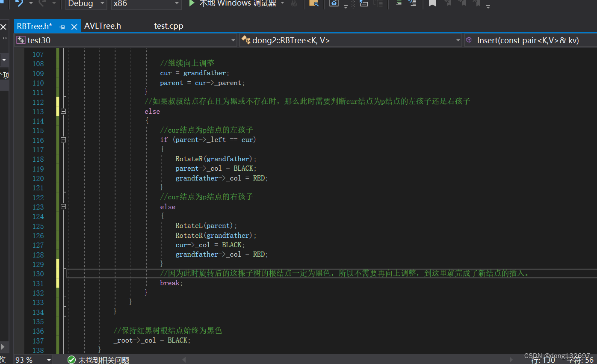The image size is (597, 364).
Task: Click the greyed hierarchy list toolbar icon
Action: pyautogui.click(x=378, y=3)
